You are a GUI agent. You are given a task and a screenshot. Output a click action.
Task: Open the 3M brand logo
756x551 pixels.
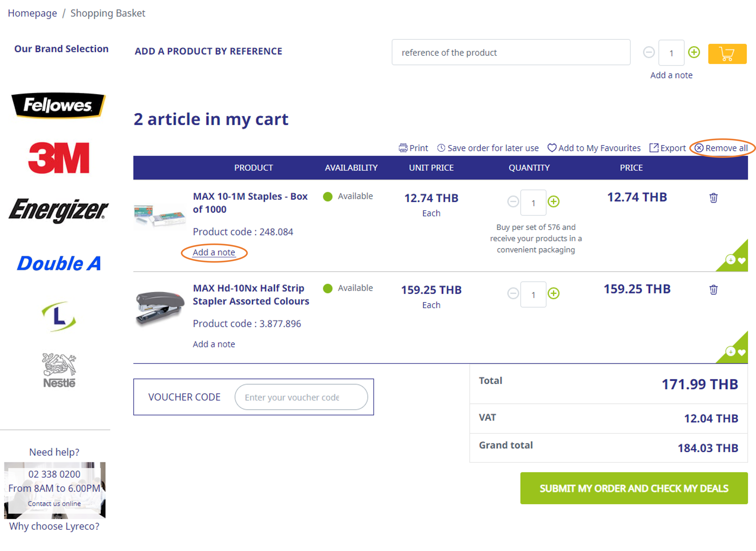pyautogui.click(x=59, y=158)
